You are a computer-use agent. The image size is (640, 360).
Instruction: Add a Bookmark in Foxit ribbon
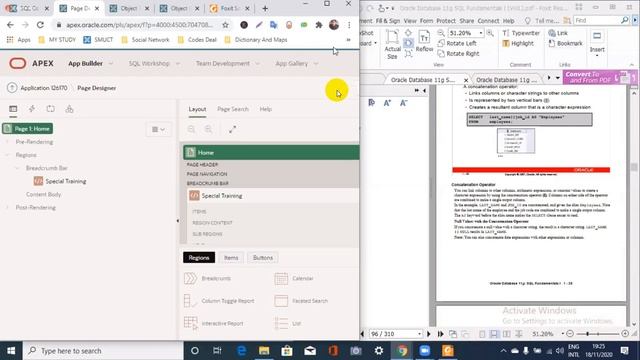[x=565, y=43]
